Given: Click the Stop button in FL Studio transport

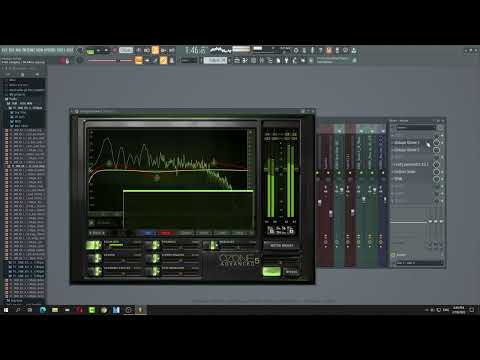Looking at the screenshot, I should click(106, 51).
